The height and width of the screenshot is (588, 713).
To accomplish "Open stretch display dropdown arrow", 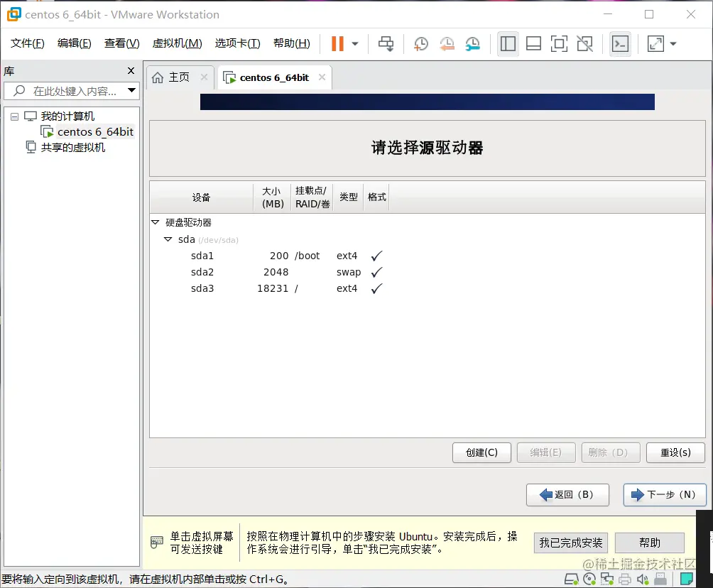I will point(673,43).
